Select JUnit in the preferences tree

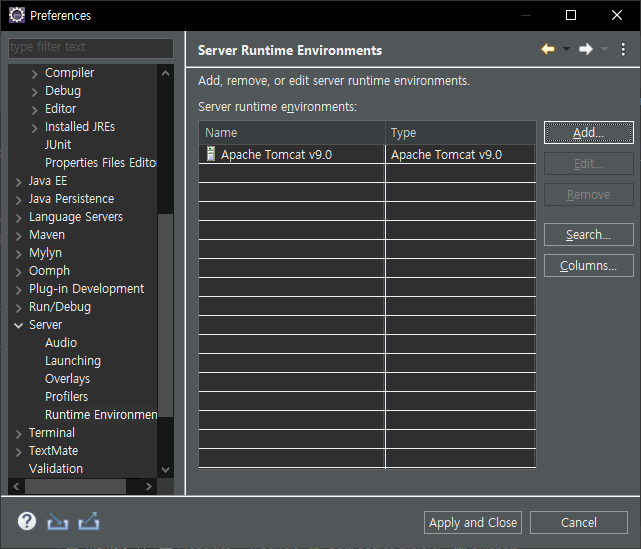(58, 145)
